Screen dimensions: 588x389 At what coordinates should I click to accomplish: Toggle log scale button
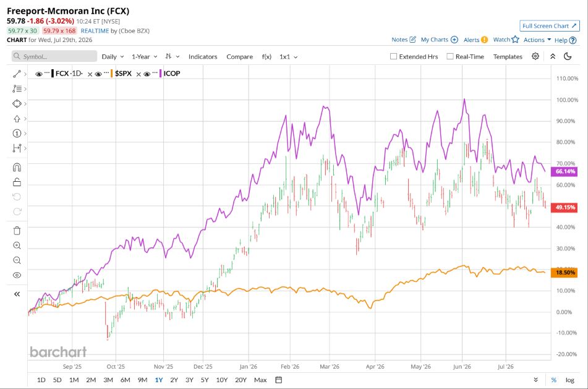click(x=569, y=380)
